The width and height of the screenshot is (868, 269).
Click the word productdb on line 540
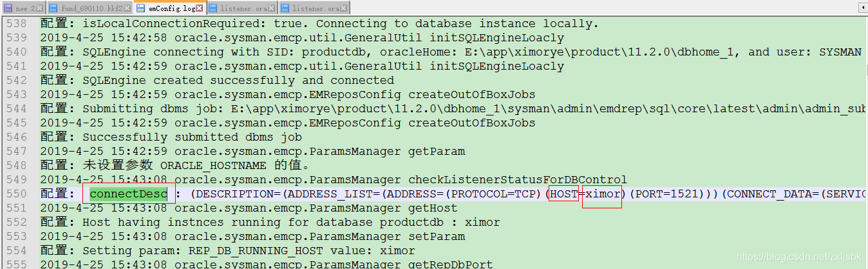[334, 52]
